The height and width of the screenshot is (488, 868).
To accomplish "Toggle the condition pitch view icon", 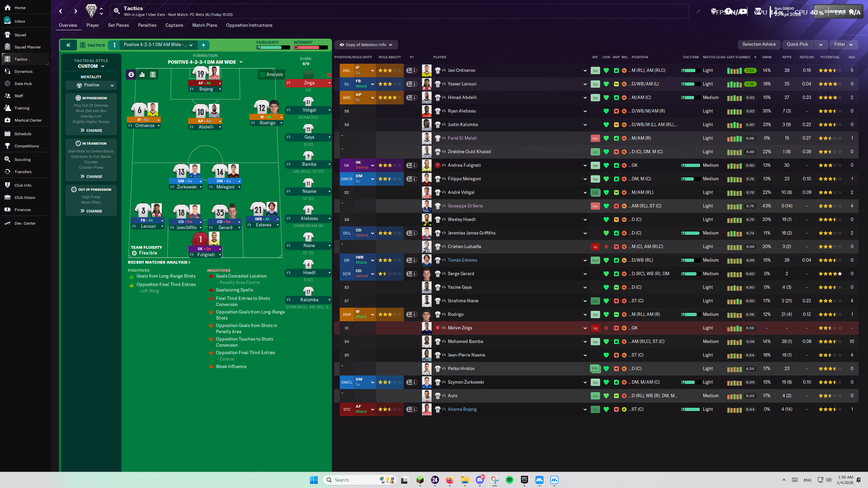I will click(153, 75).
